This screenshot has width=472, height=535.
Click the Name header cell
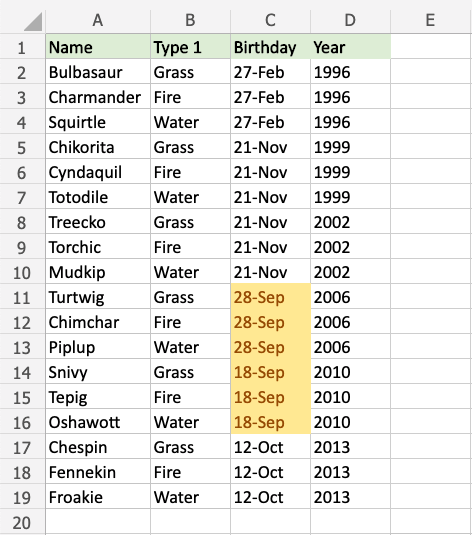click(98, 46)
